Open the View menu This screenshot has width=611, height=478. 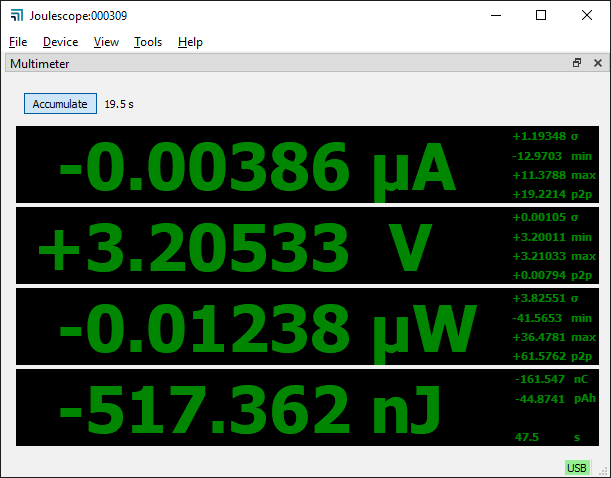[x=106, y=42]
